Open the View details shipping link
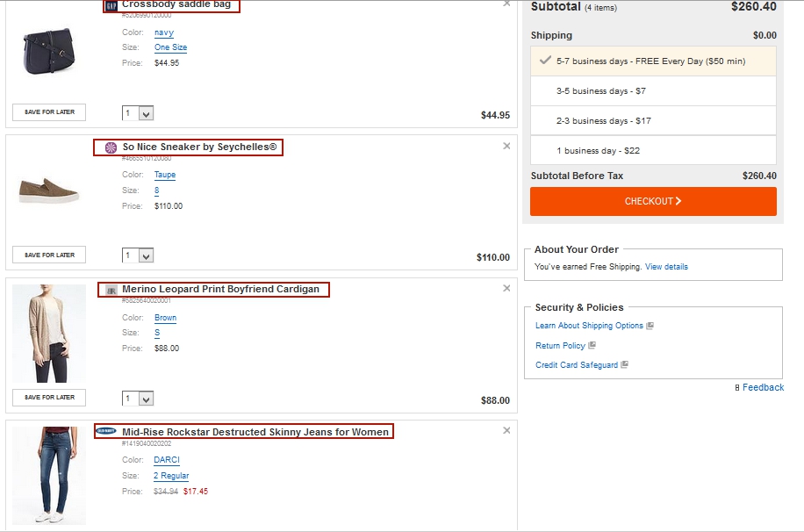The image size is (804, 532). click(x=666, y=267)
